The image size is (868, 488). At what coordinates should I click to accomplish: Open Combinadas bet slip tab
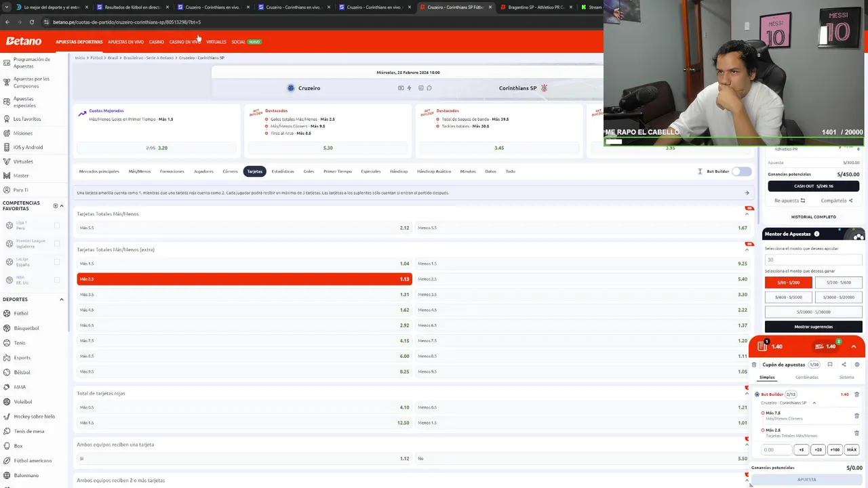(806, 378)
